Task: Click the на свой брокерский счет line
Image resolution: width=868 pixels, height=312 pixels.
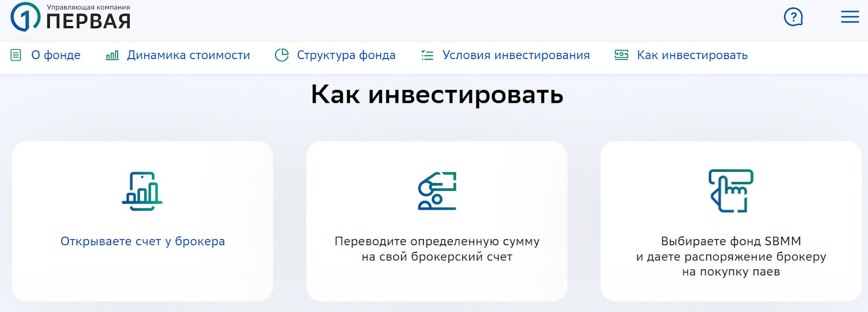Action: [x=437, y=256]
